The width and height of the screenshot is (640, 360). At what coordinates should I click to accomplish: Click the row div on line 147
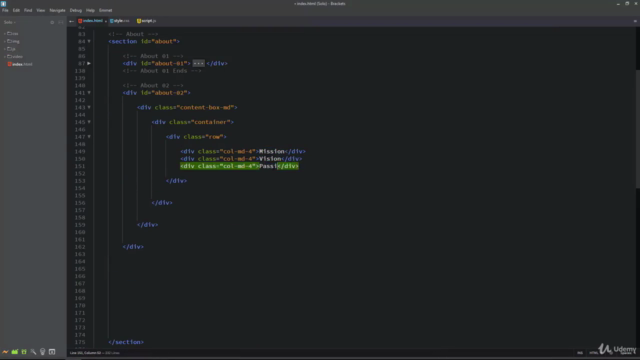(196, 137)
